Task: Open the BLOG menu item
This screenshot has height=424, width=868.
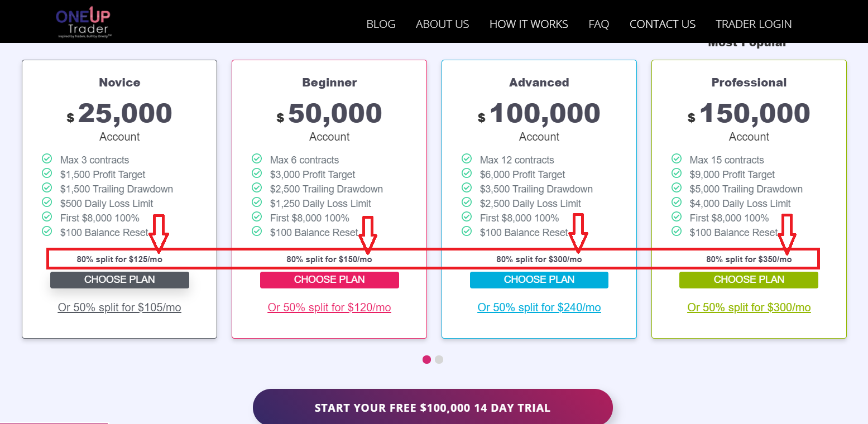Action: [381, 24]
